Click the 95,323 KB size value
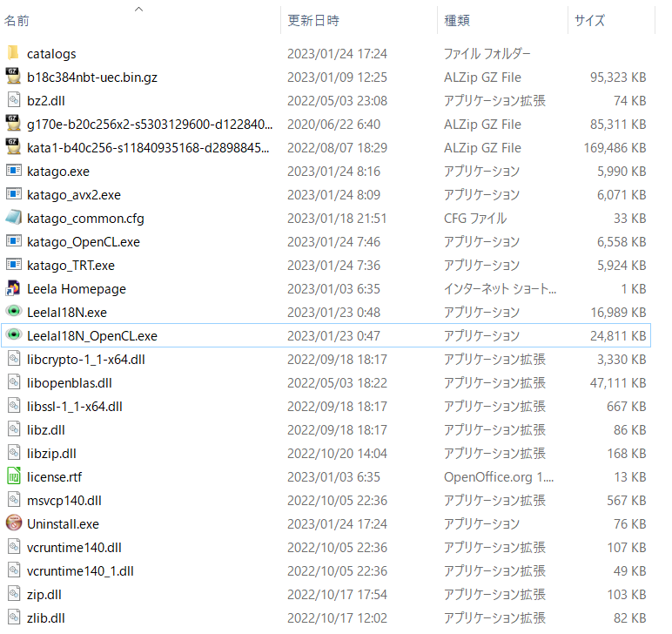Screen dimensions: 672x634 pos(617,78)
